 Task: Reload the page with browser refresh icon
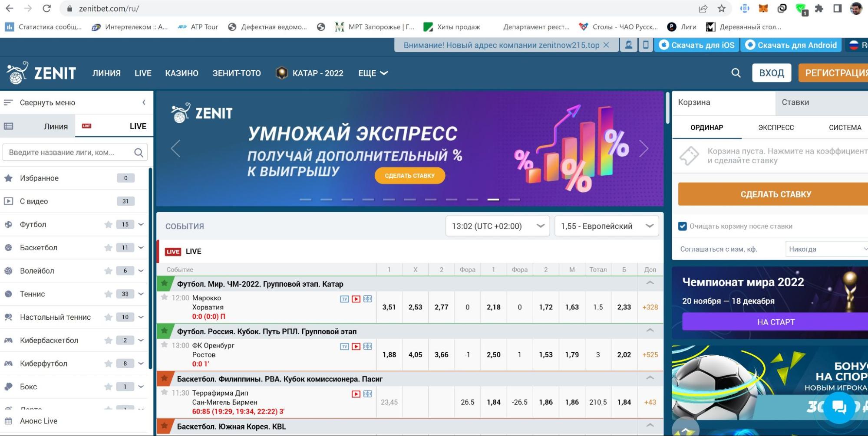47,8
